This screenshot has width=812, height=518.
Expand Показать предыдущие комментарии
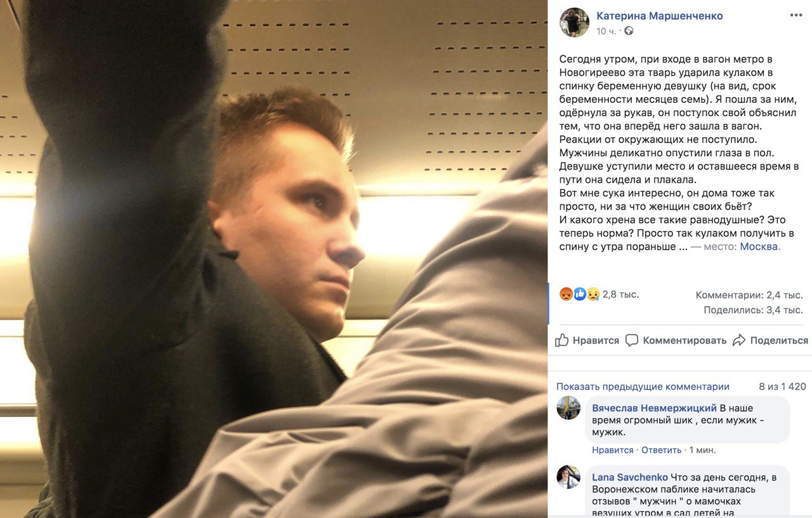coord(643,387)
